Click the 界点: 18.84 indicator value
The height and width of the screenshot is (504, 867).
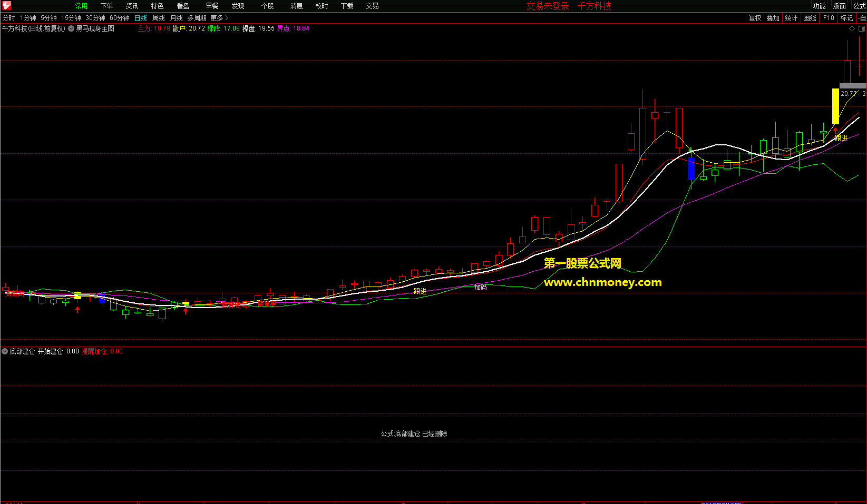tap(293, 28)
